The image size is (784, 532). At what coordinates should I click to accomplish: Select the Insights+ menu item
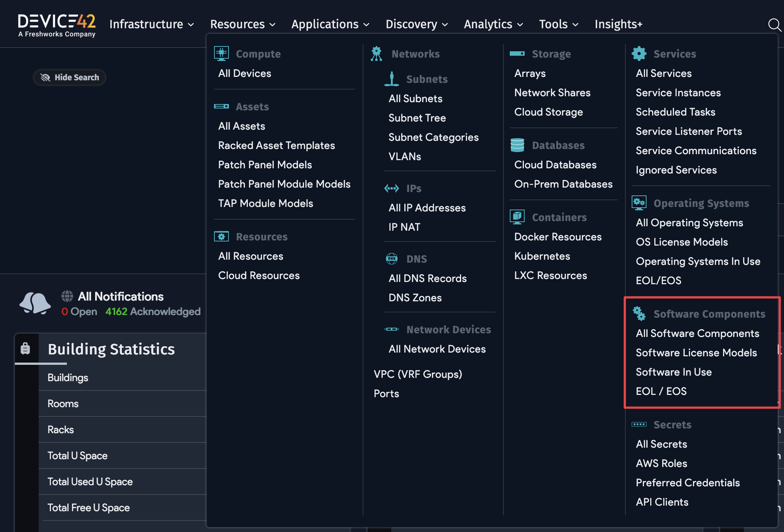click(x=618, y=24)
